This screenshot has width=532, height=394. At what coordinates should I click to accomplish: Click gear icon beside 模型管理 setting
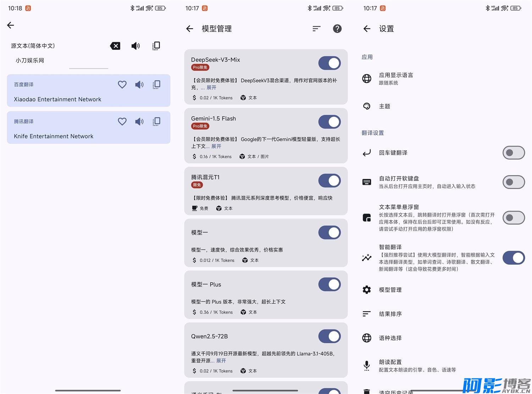[x=367, y=290]
